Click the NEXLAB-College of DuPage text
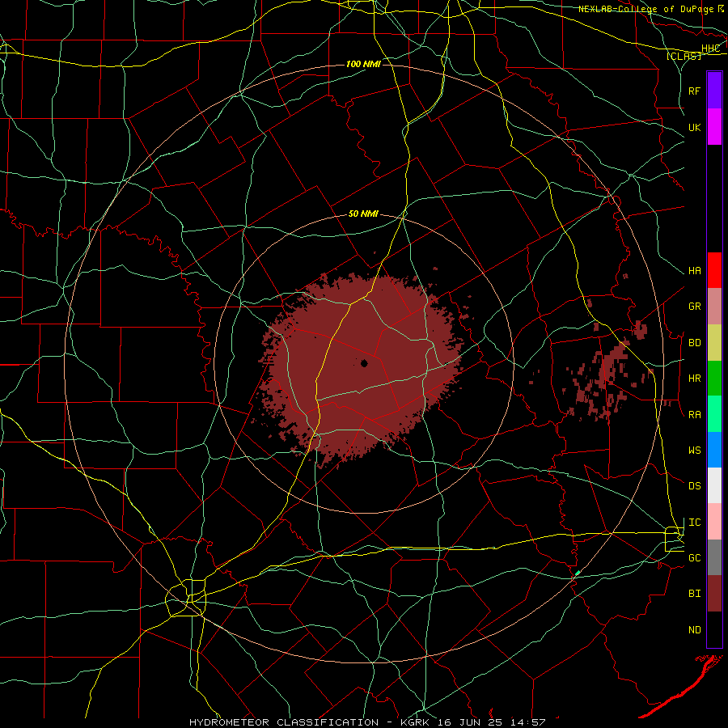 pos(645,9)
